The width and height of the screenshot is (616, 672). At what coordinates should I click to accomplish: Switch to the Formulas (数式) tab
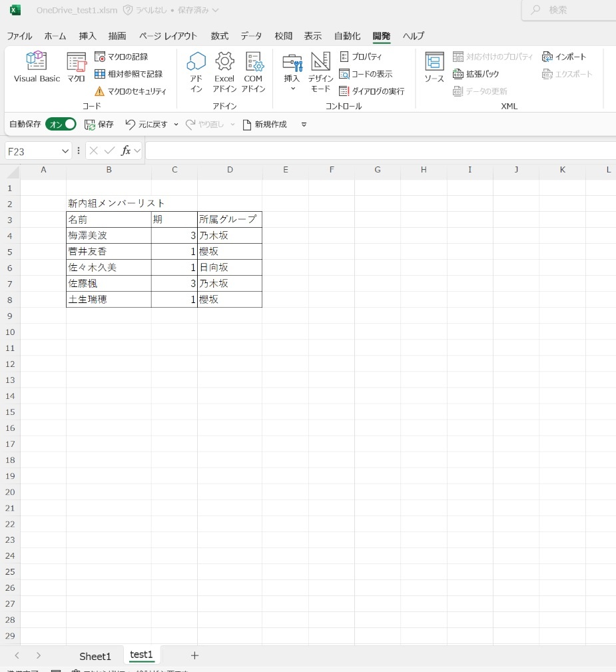click(220, 36)
